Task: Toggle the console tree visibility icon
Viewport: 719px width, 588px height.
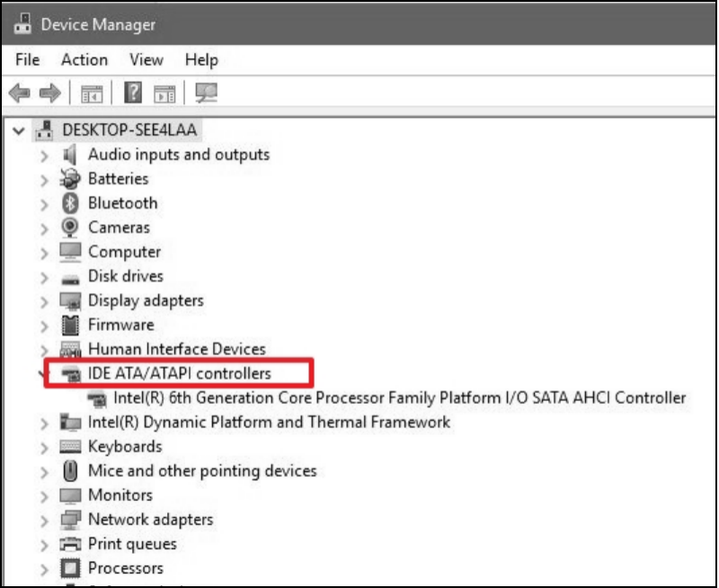Action: coord(92,93)
